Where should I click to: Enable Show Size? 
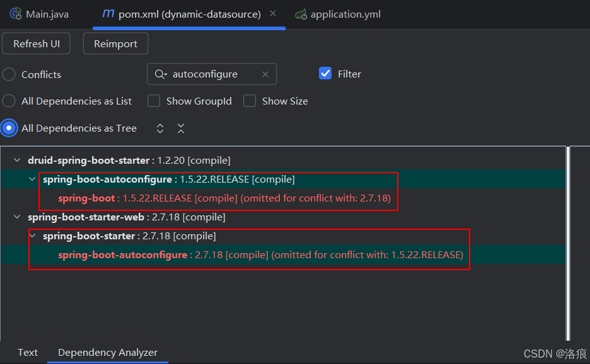coord(250,101)
